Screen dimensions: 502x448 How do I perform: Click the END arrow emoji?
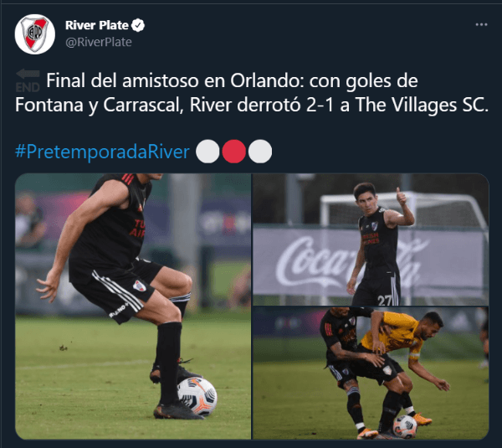click(28, 80)
